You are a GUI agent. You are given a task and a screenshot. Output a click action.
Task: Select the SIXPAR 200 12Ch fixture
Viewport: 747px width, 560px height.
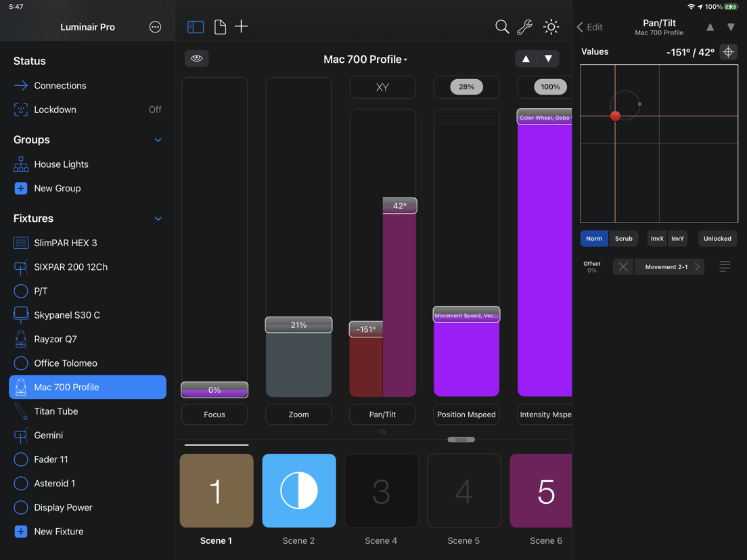coord(88,267)
